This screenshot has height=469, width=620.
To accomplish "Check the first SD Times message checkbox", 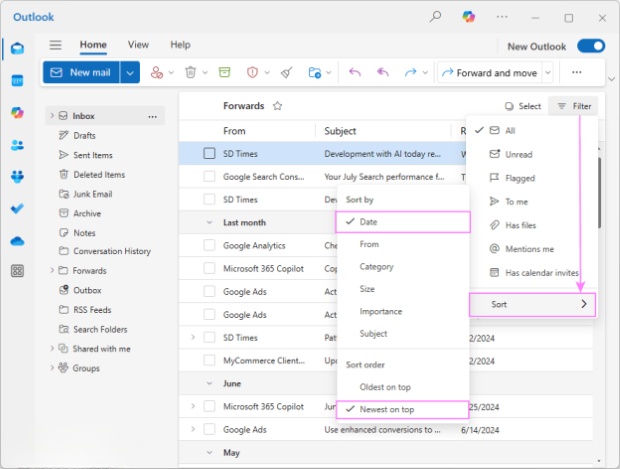I will [x=209, y=153].
